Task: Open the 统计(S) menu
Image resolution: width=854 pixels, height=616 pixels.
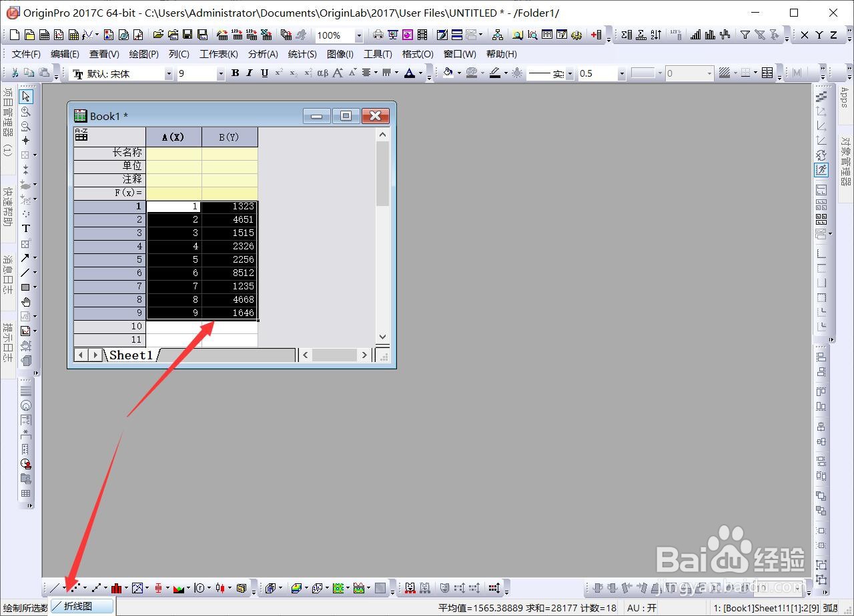Action: click(302, 54)
